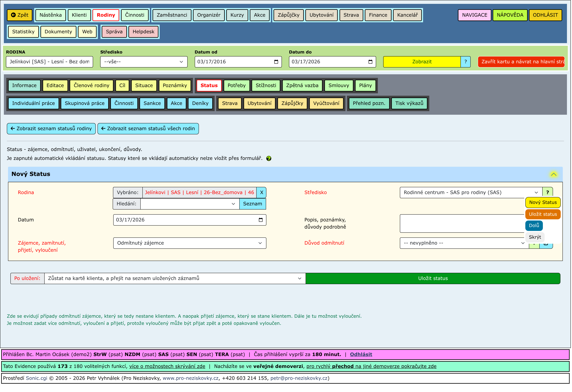This screenshot has width=572, height=392.
Task: Open the calendar picker for Datum do
Action: point(370,62)
